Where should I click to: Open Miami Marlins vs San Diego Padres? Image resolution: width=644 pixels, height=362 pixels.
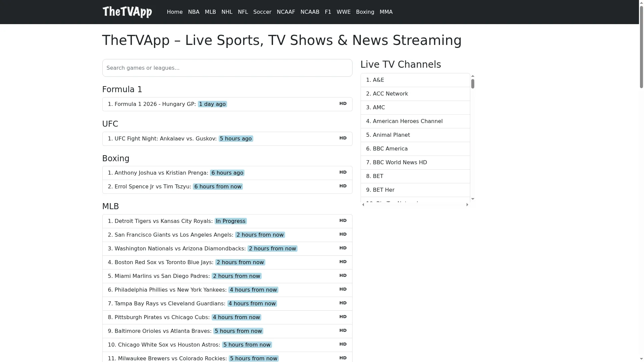pyautogui.click(x=227, y=276)
